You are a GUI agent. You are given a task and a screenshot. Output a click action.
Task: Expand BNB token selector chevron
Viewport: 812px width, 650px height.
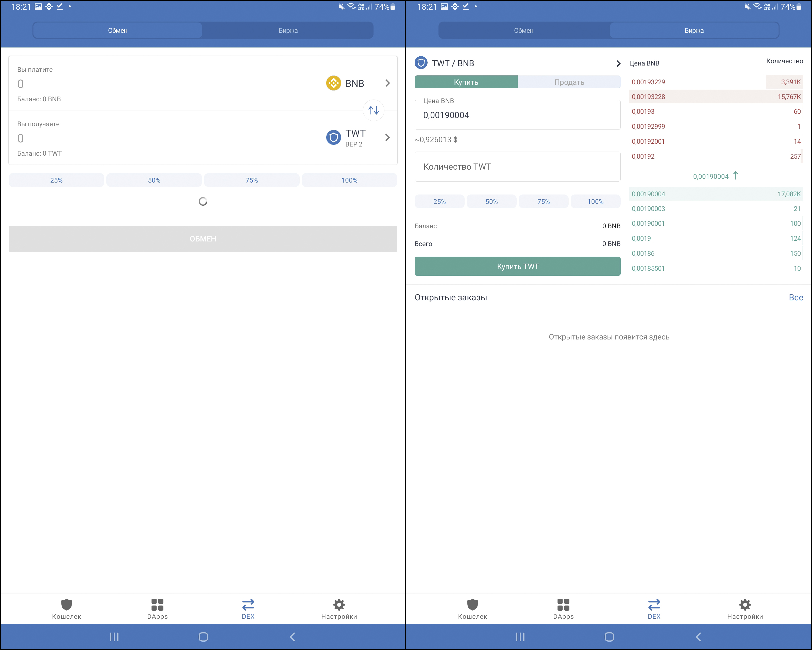pos(387,83)
